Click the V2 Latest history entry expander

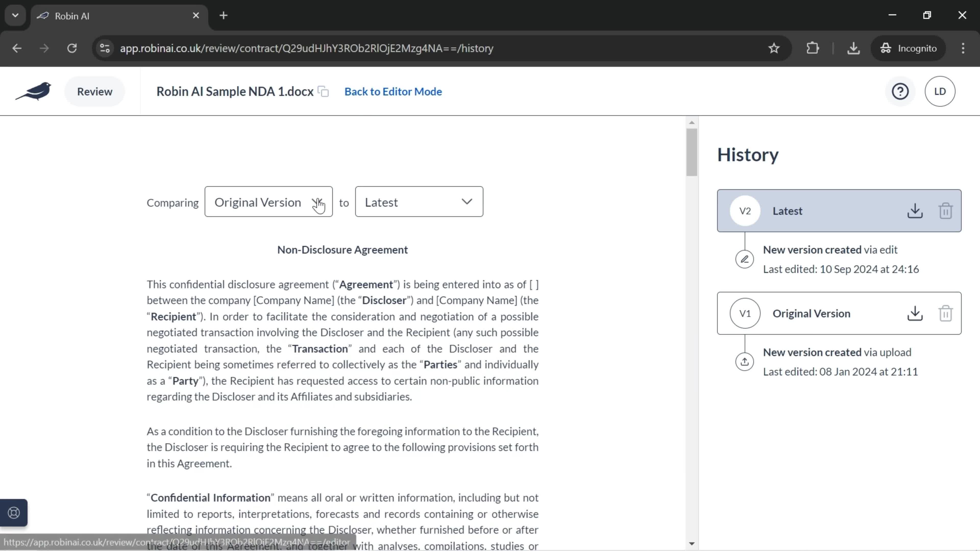(839, 210)
